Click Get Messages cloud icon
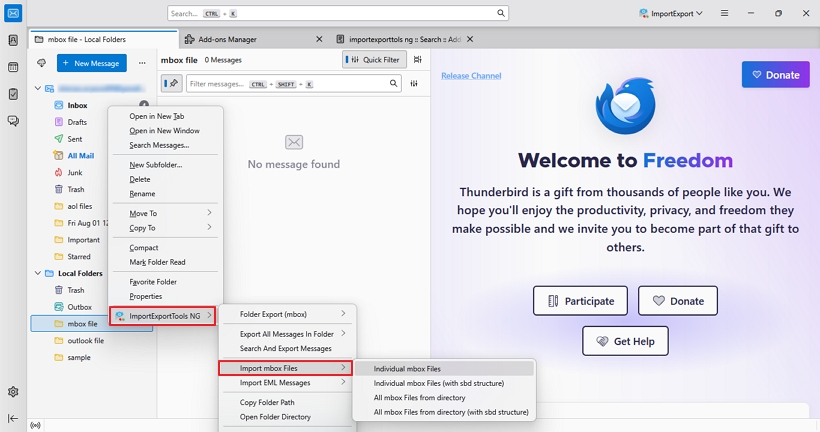The image size is (820, 432). click(41, 63)
